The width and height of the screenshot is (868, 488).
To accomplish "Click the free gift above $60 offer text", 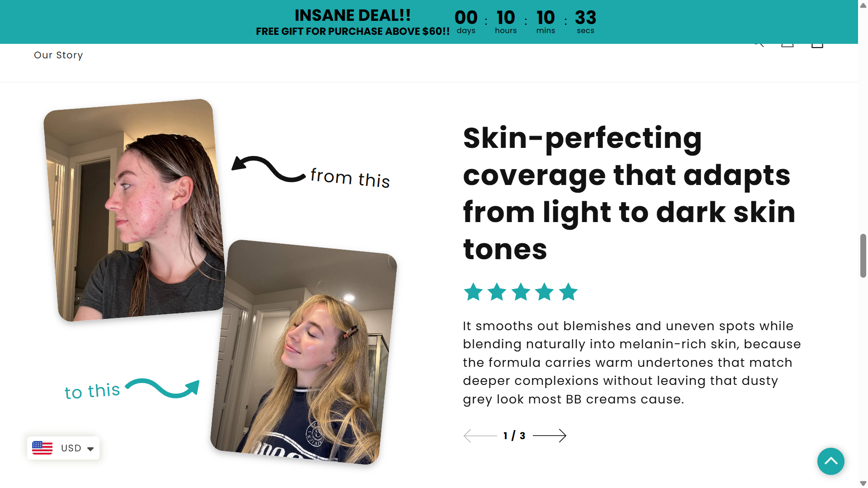I will pyautogui.click(x=352, y=31).
